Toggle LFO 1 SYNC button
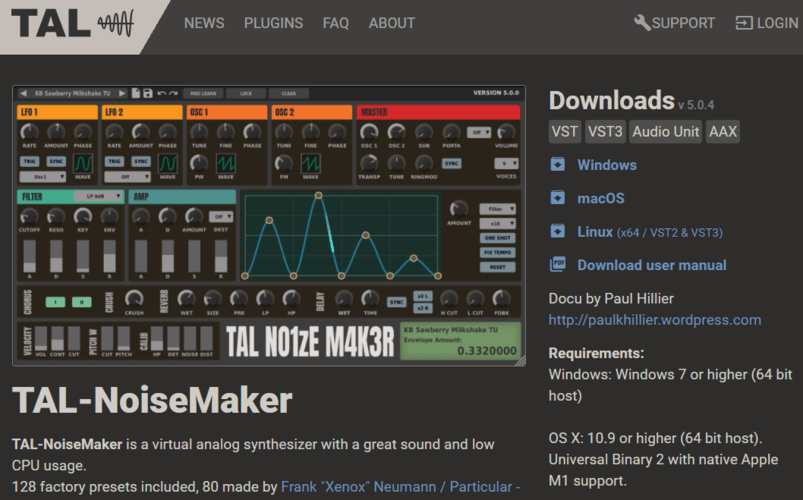Viewport: 803px width, 500px height. (56, 161)
